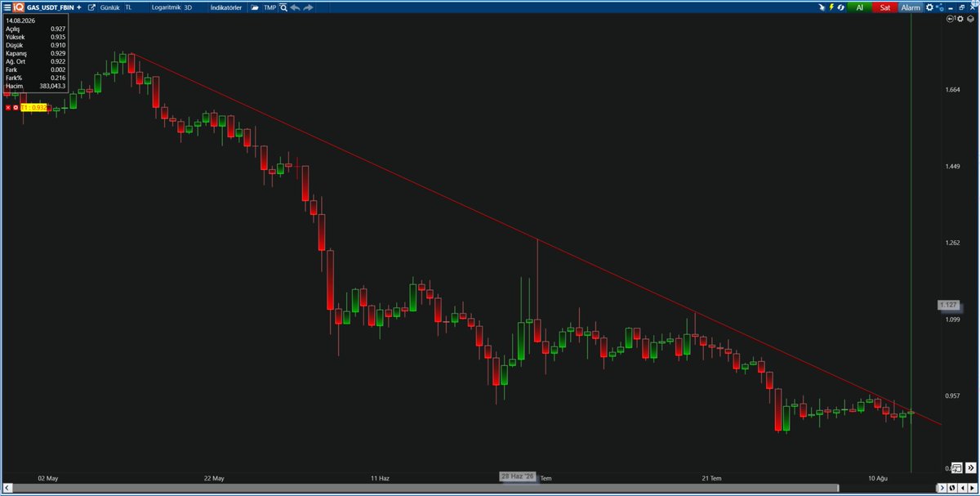Image resolution: width=980 pixels, height=496 pixels.
Task: Click the Kapanış value 0.929
Action: (57, 53)
